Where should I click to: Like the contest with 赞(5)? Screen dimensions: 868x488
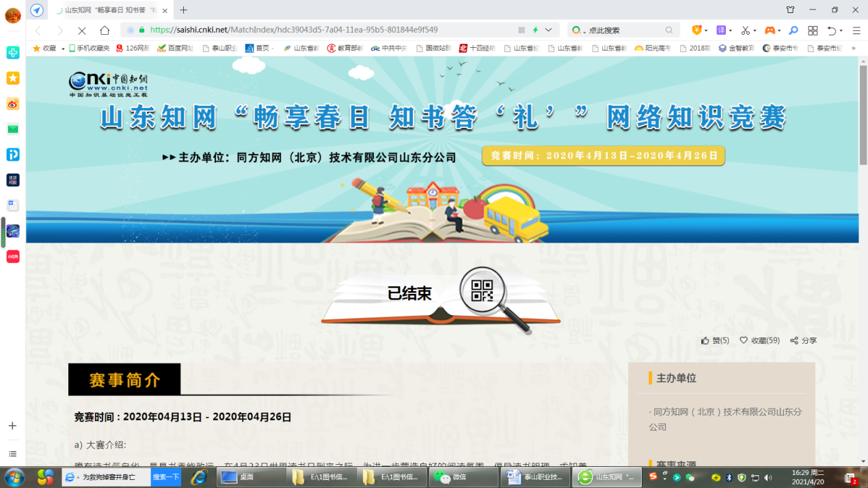point(715,340)
